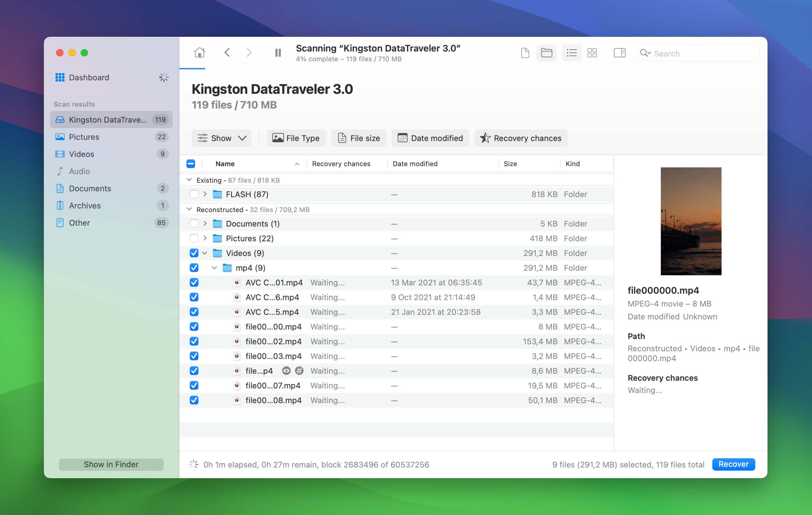
Task: Switch to grid view layout
Action: click(x=593, y=53)
